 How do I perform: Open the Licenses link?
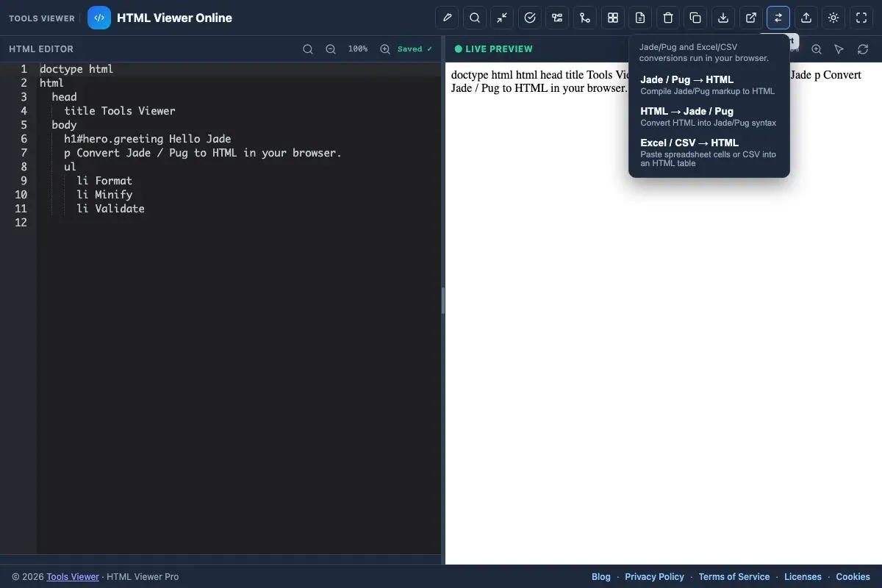[x=803, y=577]
